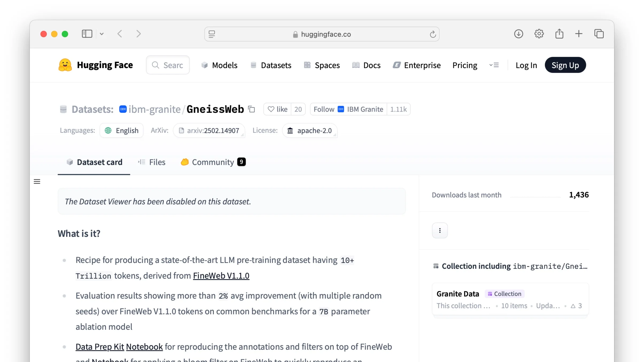Open the FineWeb V1.1.0 link
This screenshot has width=644, height=362.
[x=221, y=275]
